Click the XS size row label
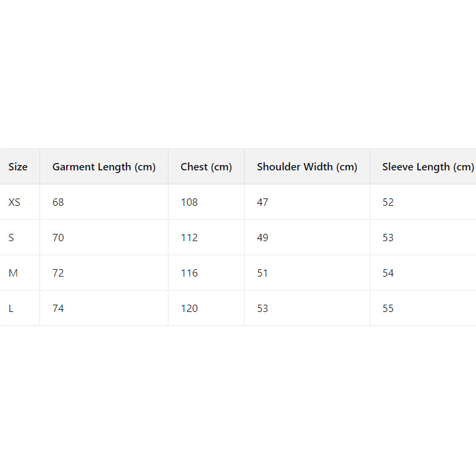The width and height of the screenshot is (476, 475). [x=15, y=202]
